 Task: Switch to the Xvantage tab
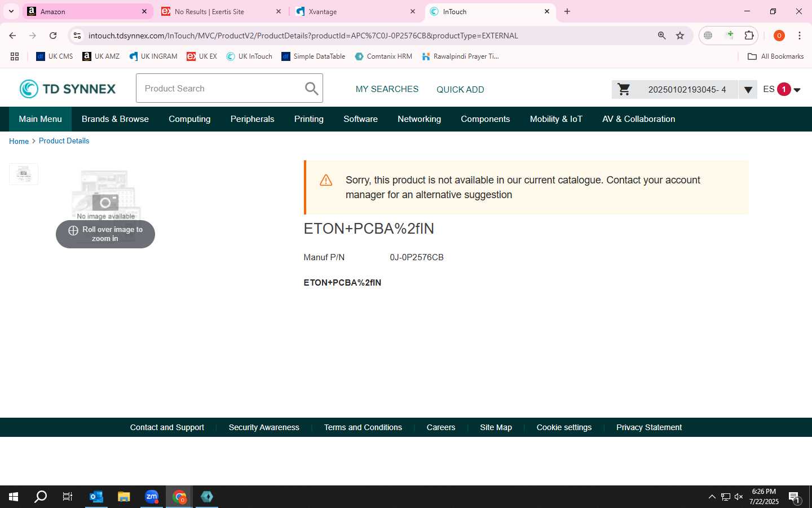pos(355,11)
